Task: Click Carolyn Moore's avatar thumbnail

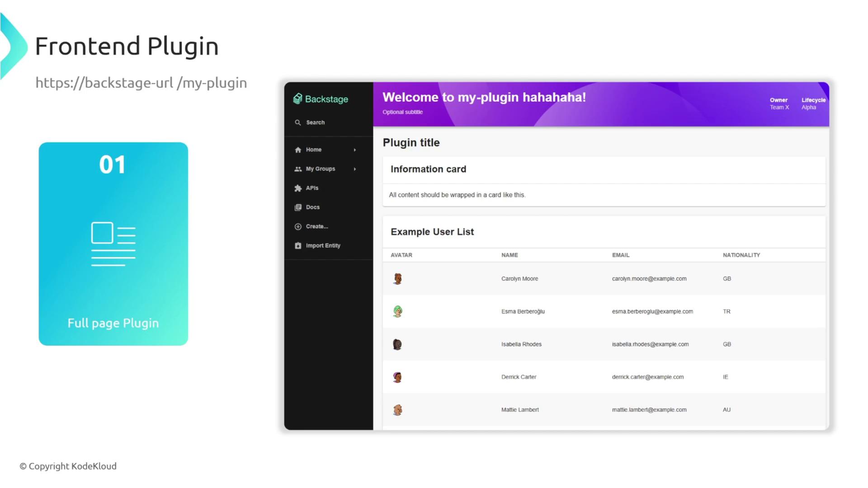Action: pyautogui.click(x=398, y=279)
